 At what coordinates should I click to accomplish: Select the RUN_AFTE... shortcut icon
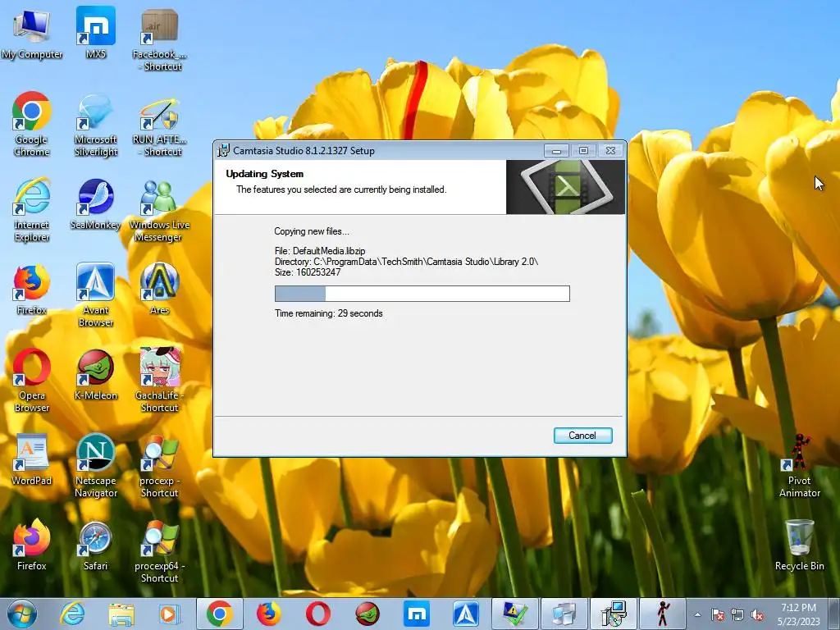coord(159,126)
